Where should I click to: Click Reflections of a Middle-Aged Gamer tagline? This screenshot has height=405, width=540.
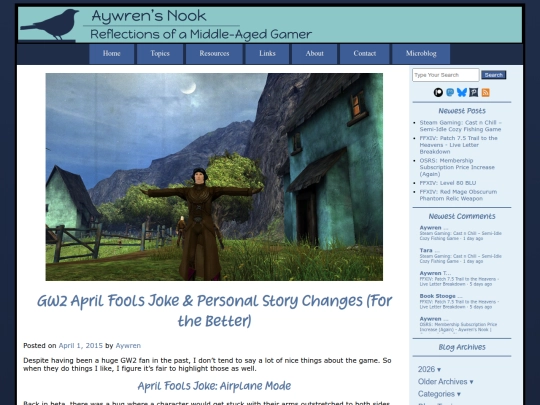201,34
